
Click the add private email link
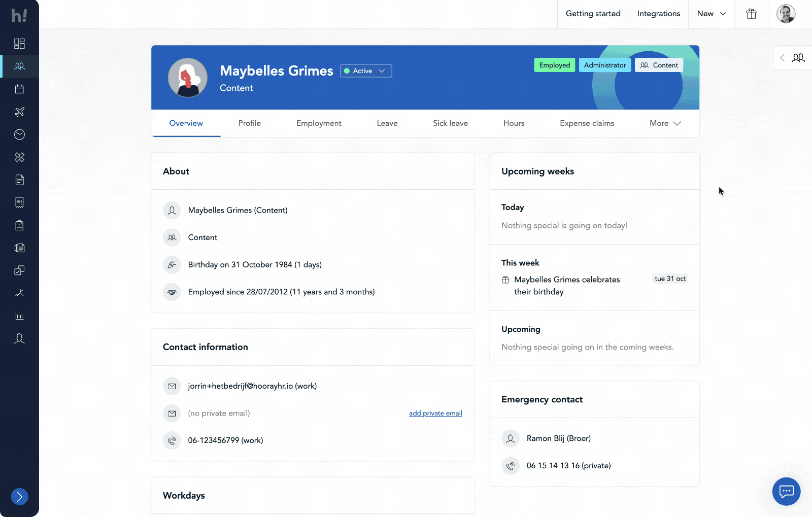tap(435, 413)
